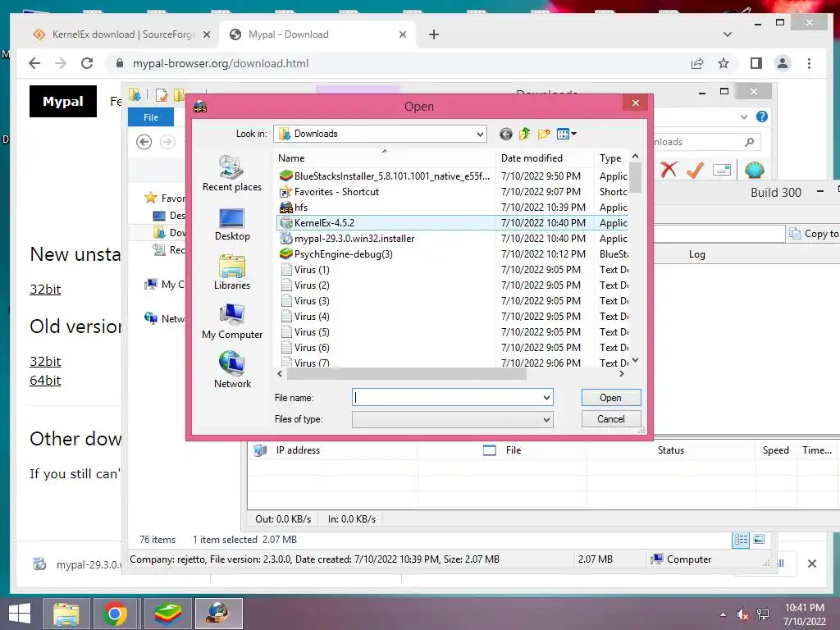This screenshot has height=630, width=840.
Task: Show hidden system tray icons
Action: [724, 614]
